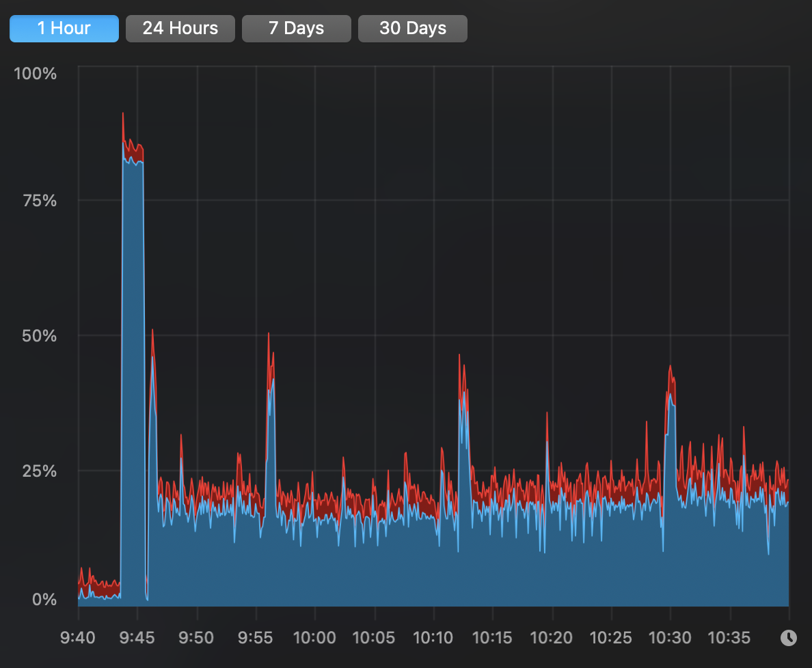Screen dimensions: 812x668
Task: Switch to the 24 Hours view
Action: tap(180, 29)
